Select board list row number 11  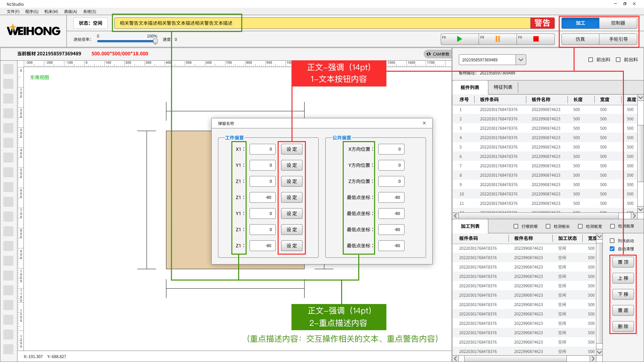tap(545, 203)
